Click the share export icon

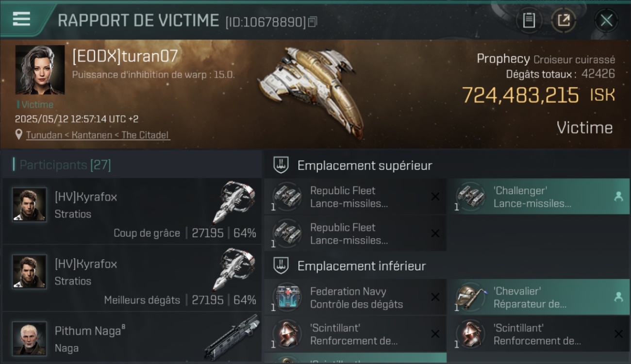pos(564,20)
